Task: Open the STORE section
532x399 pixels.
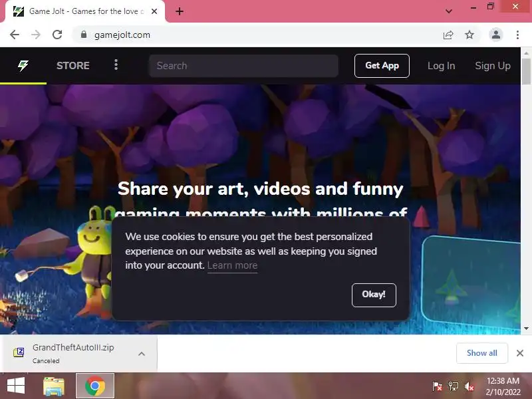Action: point(73,65)
